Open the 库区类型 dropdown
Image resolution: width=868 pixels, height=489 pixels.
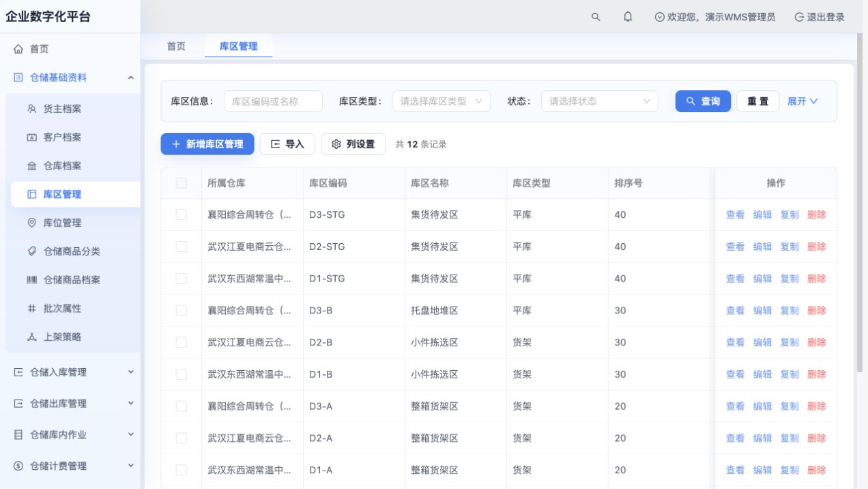pyautogui.click(x=441, y=101)
